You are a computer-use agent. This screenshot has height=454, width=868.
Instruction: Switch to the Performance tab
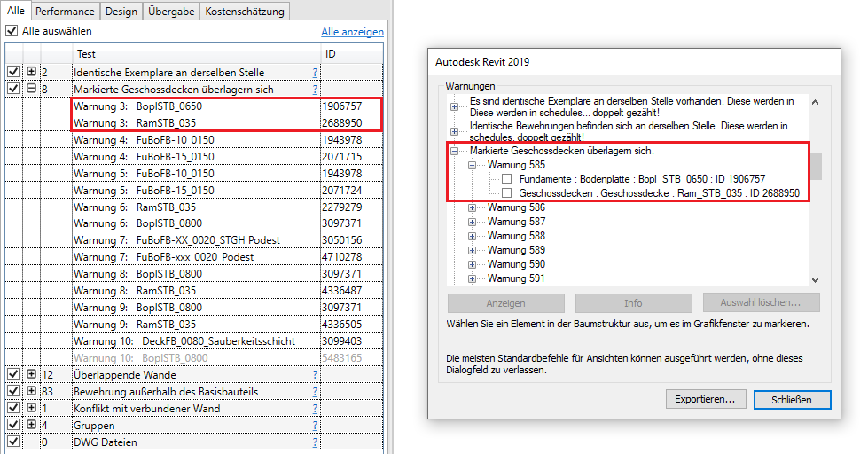point(66,12)
